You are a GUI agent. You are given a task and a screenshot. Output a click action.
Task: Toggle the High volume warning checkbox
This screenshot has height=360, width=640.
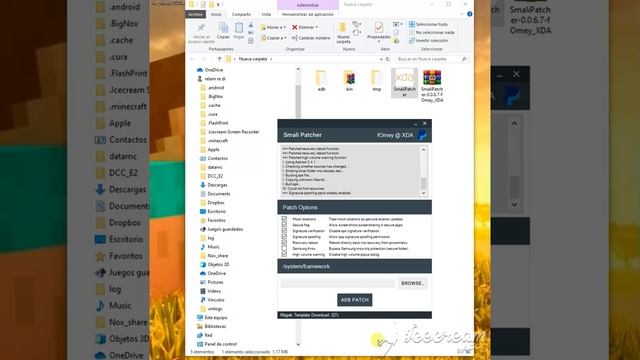pos(284,254)
